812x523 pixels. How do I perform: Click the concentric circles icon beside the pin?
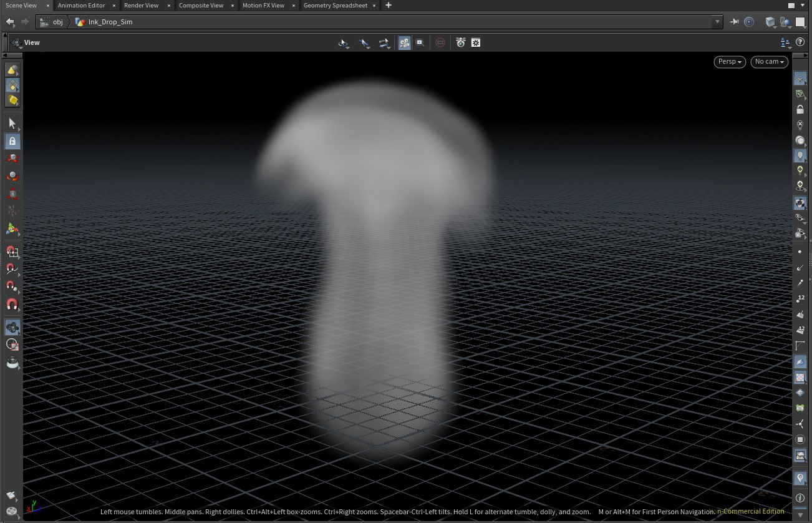[749, 22]
